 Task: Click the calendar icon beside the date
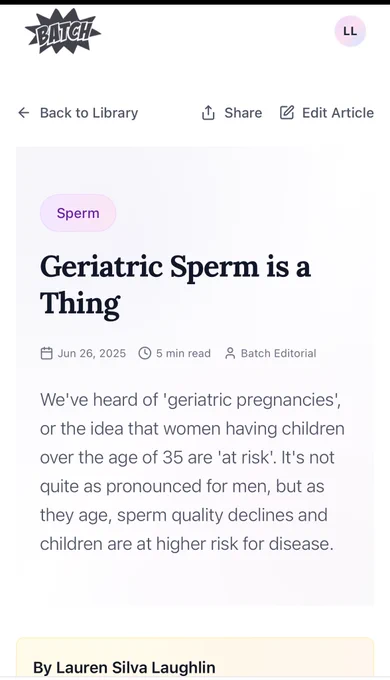pyautogui.click(x=46, y=353)
